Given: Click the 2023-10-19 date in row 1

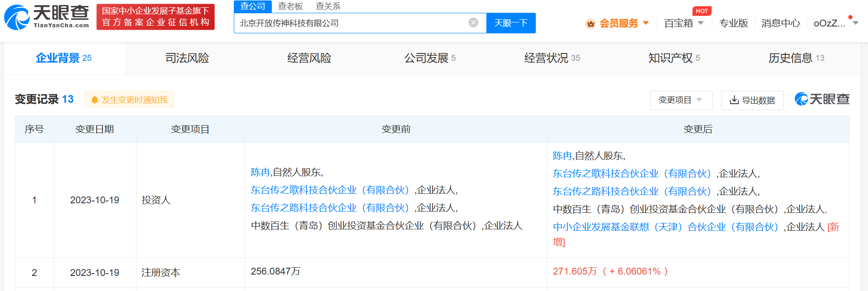Looking at the screenshot, I should tap(95, 200).
